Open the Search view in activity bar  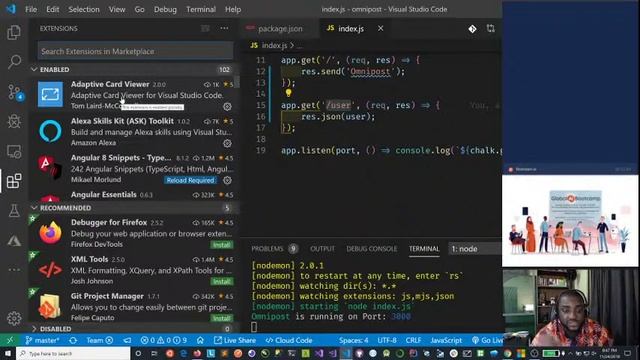click(x=14, y=62)
